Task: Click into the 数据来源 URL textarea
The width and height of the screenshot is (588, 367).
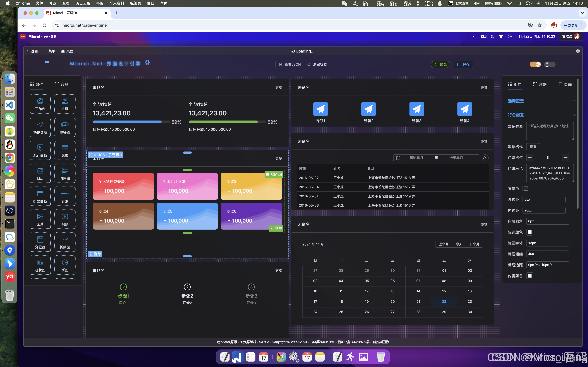Action: [x=550, y=131]
